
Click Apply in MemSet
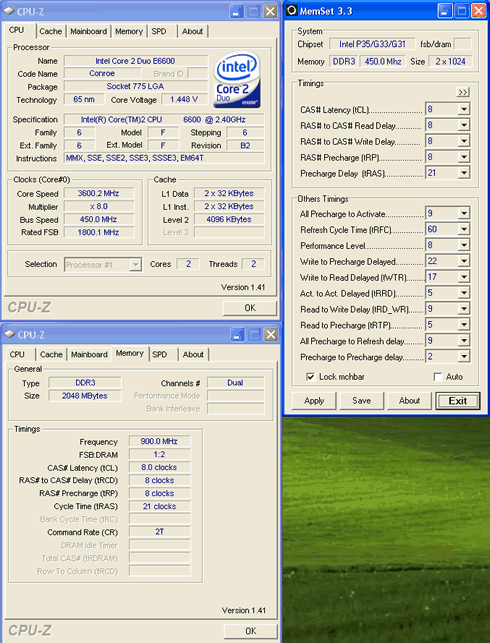coord(314,401)
